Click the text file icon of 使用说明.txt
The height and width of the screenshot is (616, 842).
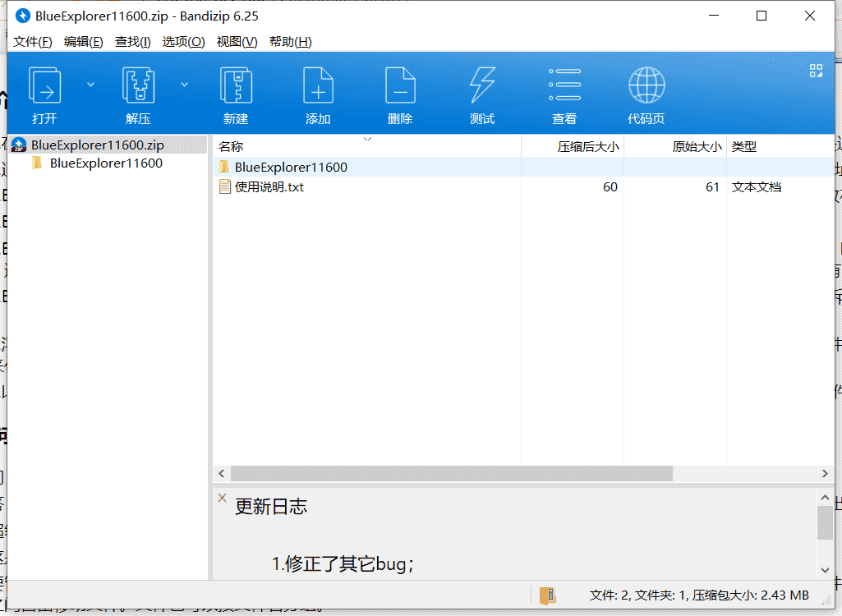tap(225, 187)
